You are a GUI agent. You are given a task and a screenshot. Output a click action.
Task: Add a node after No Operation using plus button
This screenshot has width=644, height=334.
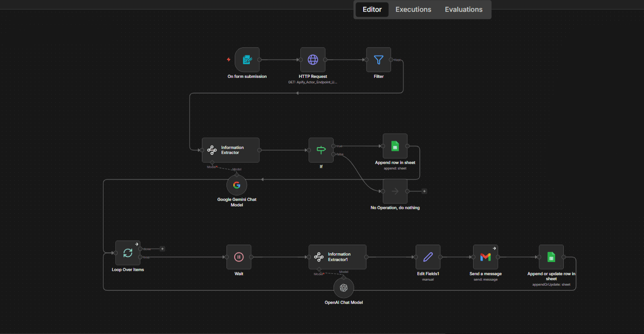(x=424, y=191)
